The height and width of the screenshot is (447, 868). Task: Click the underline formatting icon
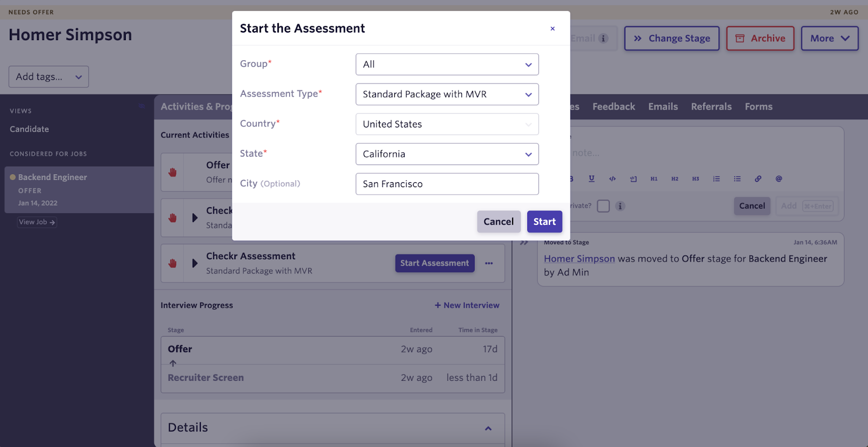click(591, 178)
